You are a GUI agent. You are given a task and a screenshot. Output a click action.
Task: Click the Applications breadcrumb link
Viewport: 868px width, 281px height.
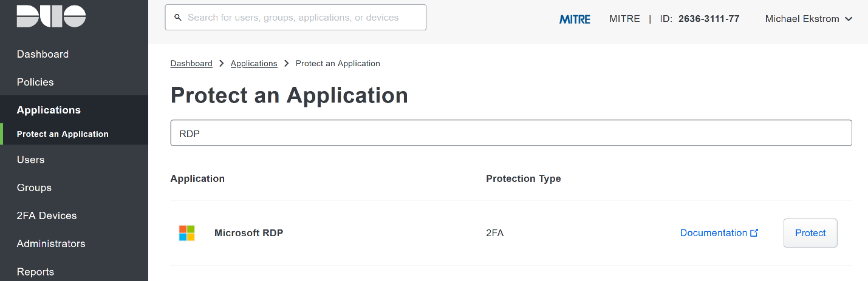coord(254,64)
